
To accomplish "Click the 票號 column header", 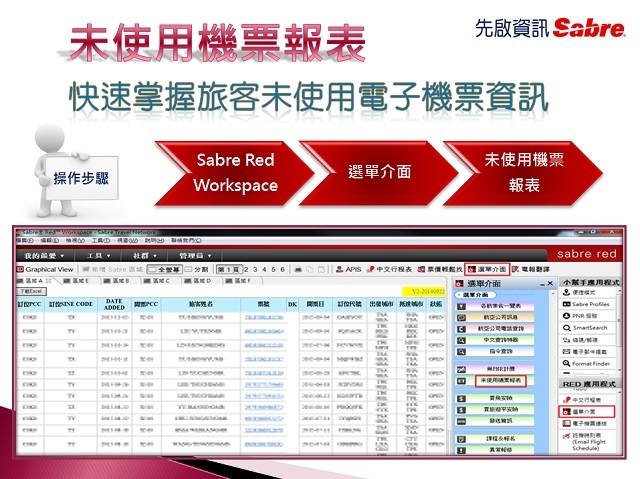I will point(264,304).
